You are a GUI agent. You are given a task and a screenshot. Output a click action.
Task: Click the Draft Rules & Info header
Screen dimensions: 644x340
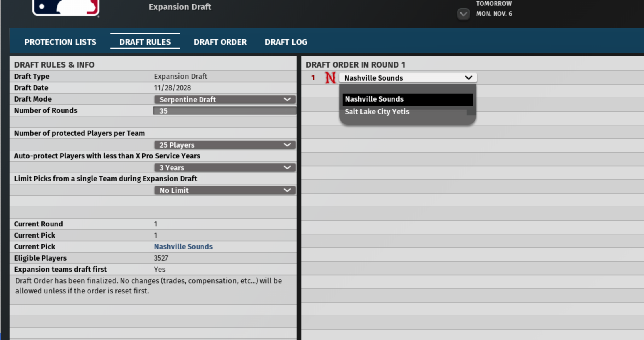pyautogui.click(x=54, y=65)
